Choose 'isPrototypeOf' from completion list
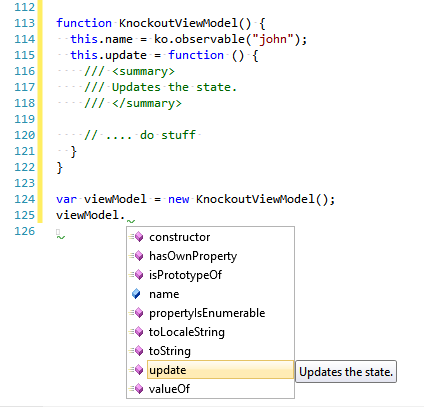Viewport: 424px width, 407px height. click(x=210, y=275)
